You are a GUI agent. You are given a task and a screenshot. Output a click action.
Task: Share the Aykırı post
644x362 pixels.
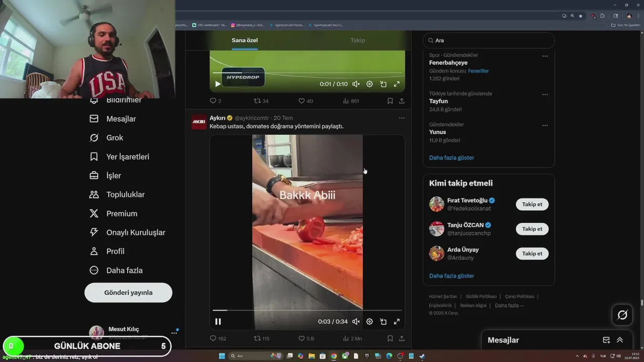tap(401, 339)
